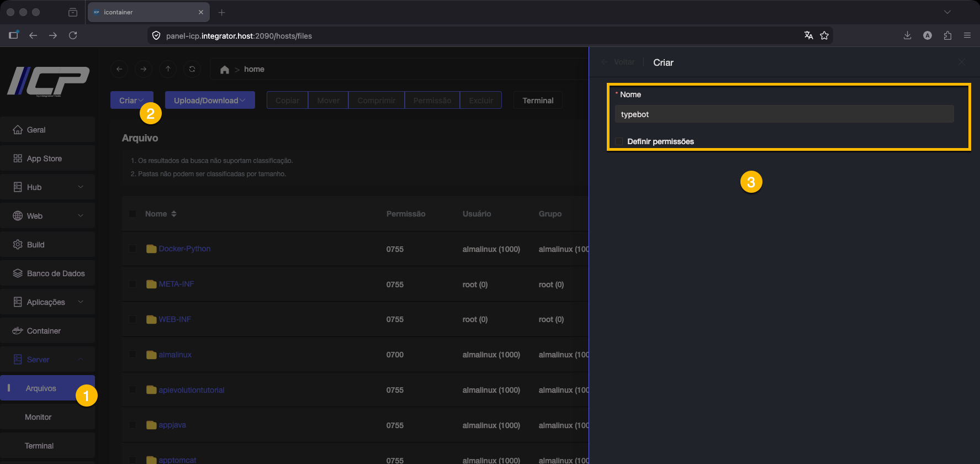Click the Terminal toolbar button
Viewport: 980px width, 464px height.
tap(538, 101)
